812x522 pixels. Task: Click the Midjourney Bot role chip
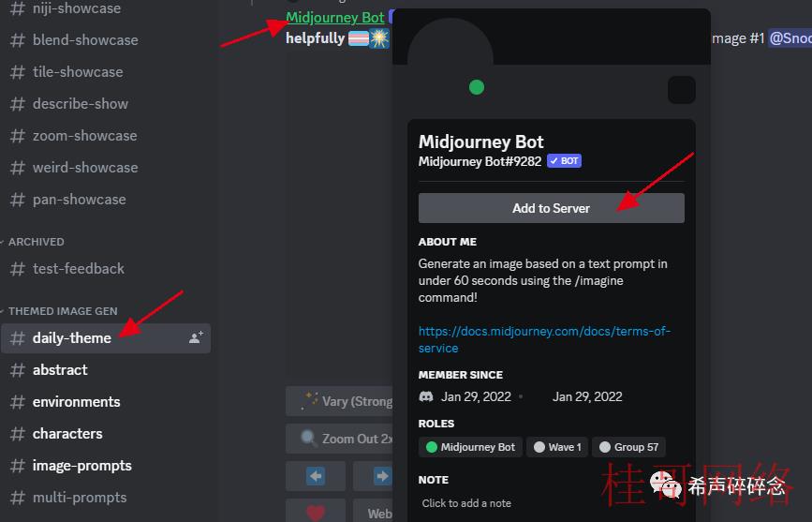point(470,447)
